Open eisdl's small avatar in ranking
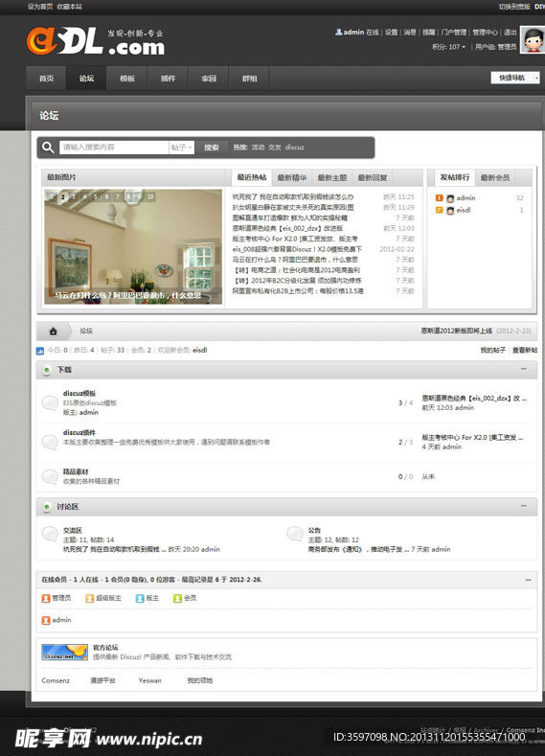Screen dimensions: 545x756 pos(450,210)
